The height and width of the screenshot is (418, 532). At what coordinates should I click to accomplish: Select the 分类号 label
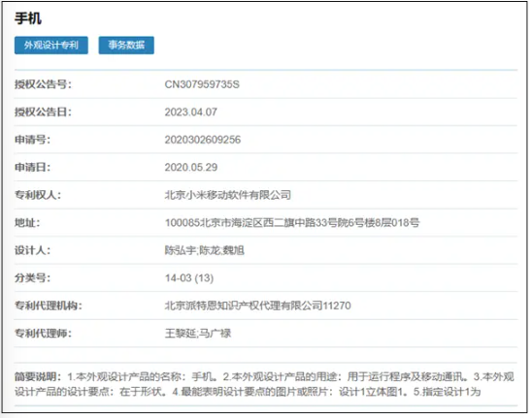tap(32, 278)
